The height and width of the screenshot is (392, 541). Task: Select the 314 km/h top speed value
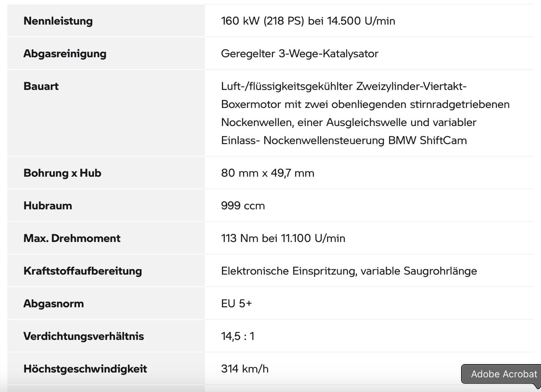245,369
